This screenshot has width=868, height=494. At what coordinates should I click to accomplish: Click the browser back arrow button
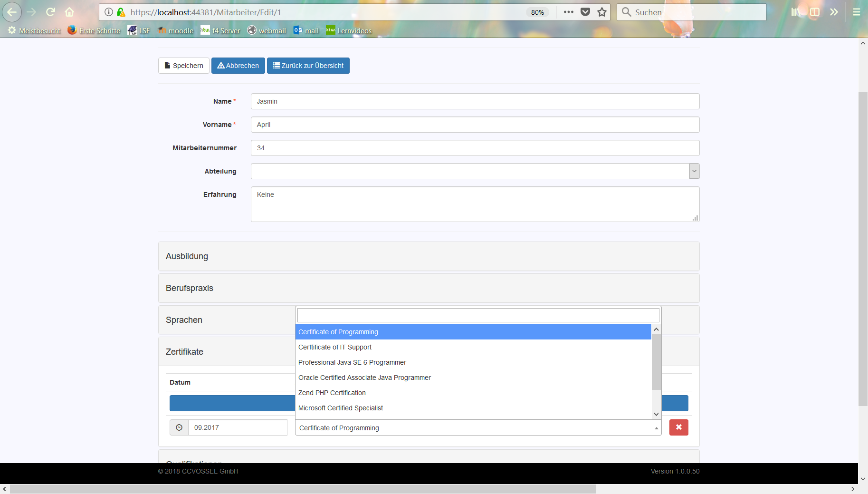(x=12, y=12)
